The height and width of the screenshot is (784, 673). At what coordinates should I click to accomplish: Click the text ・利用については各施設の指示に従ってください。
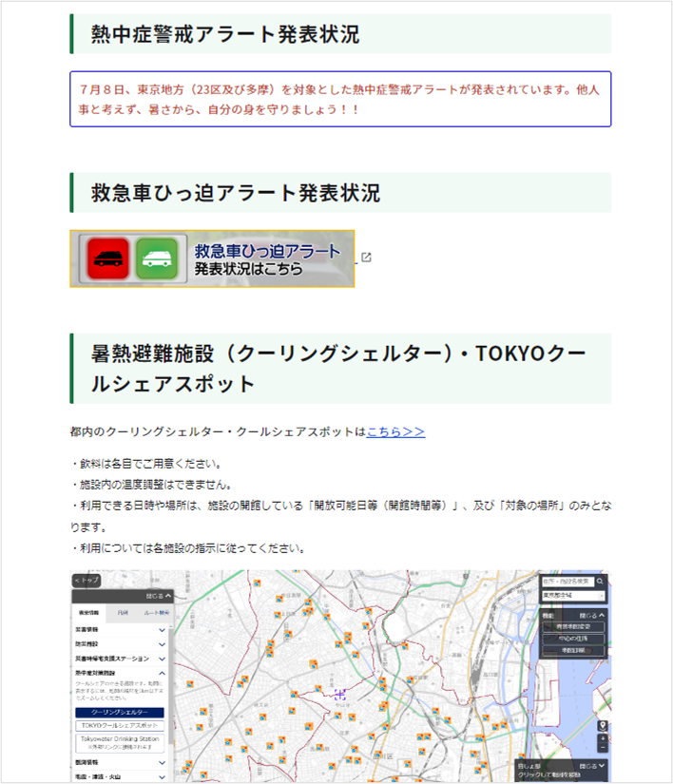pos(188,548)
